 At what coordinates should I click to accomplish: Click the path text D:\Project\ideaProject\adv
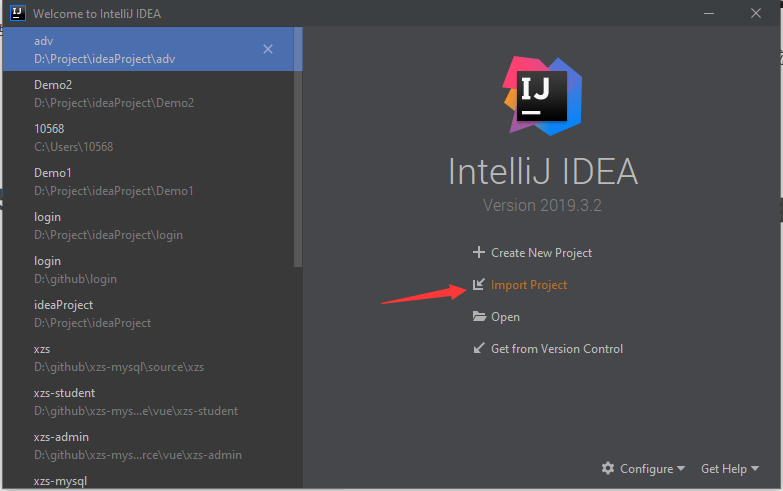click(x=104, y=59)
